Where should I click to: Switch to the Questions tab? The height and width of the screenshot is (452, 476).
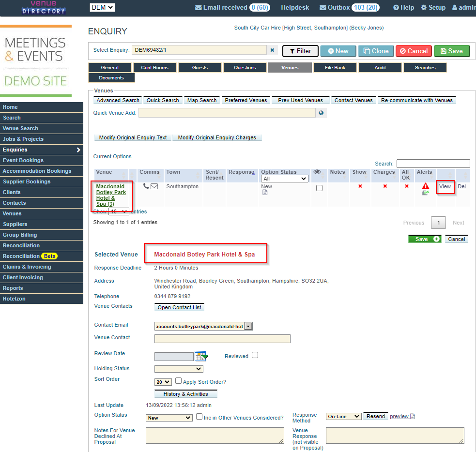245,68
